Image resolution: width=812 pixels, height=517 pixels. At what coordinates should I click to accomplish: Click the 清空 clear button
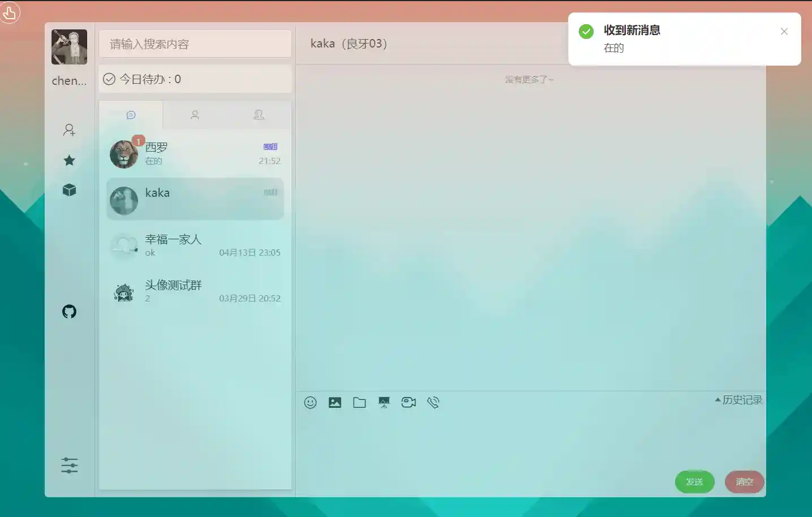pyautogui.click(x=744, y=482)
